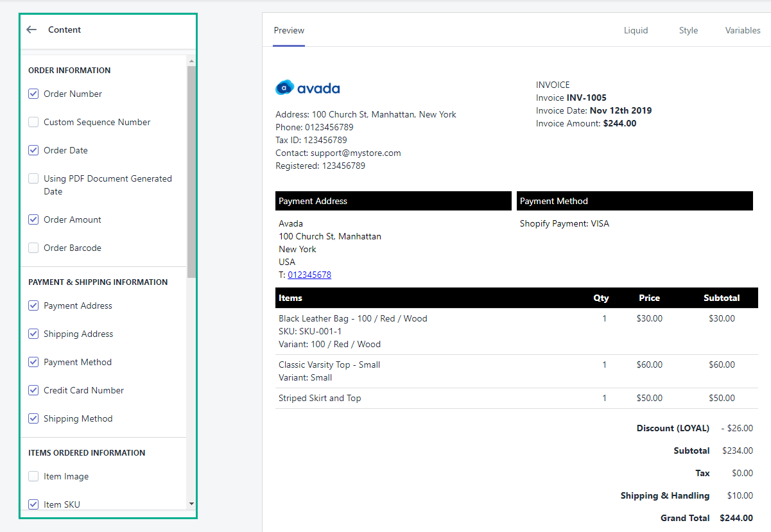Enable Using PDF Document Generated Date

[33, 178]
